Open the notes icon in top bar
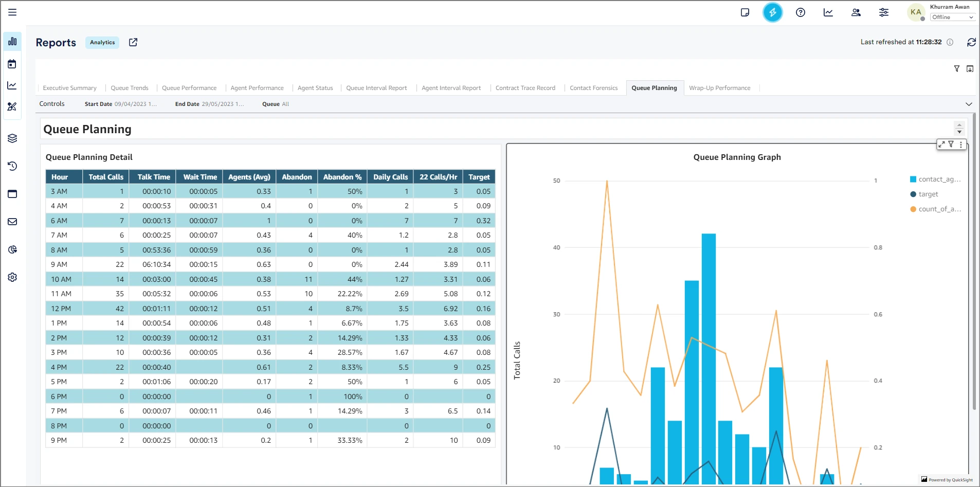 tap(745, 12)
